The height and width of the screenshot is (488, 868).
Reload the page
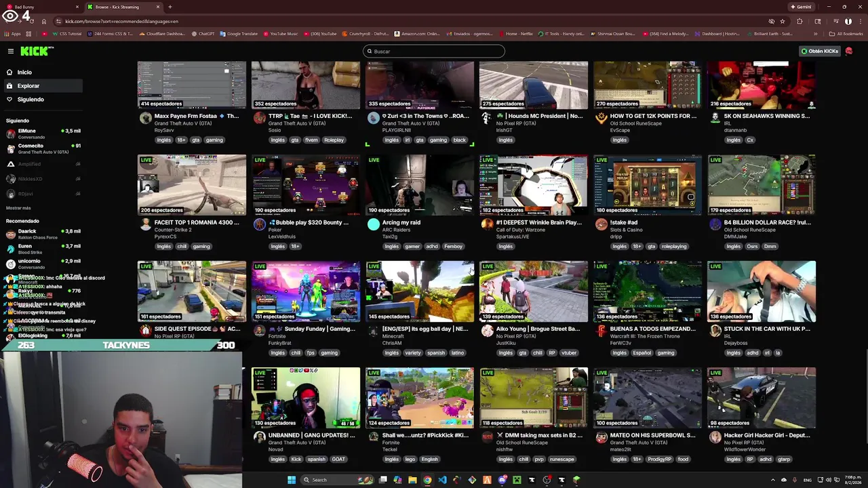(31, 21)
